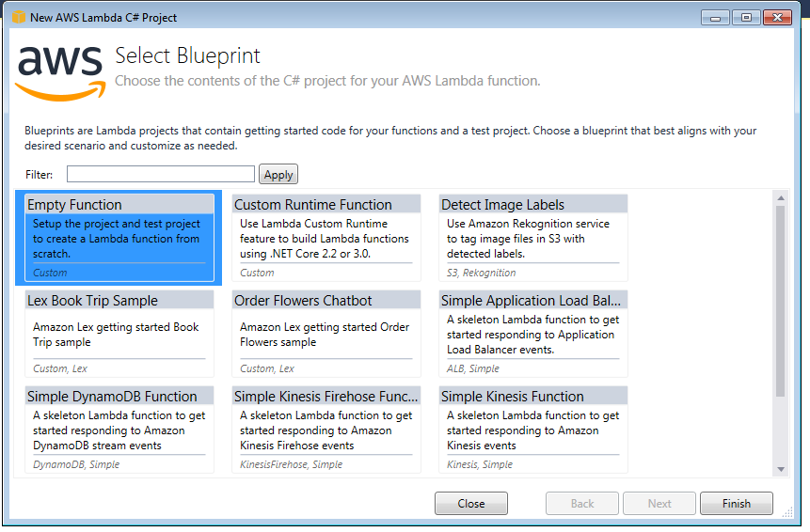Click into the Filter text box
The width and height of the screenshot is (810, 532).
coord(161,174)
